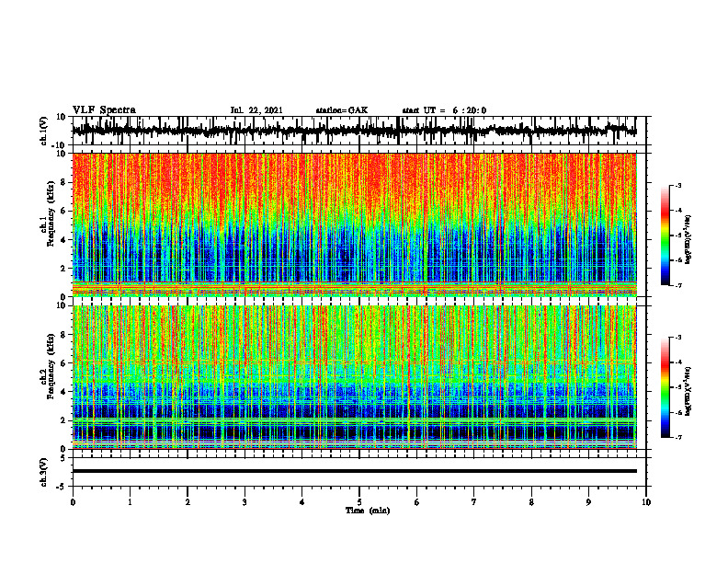Image resolution: width=728 pixels, height=563 pixels.
Task: Click the "-3" value on ch.2 colorbar
Action: 678,338
